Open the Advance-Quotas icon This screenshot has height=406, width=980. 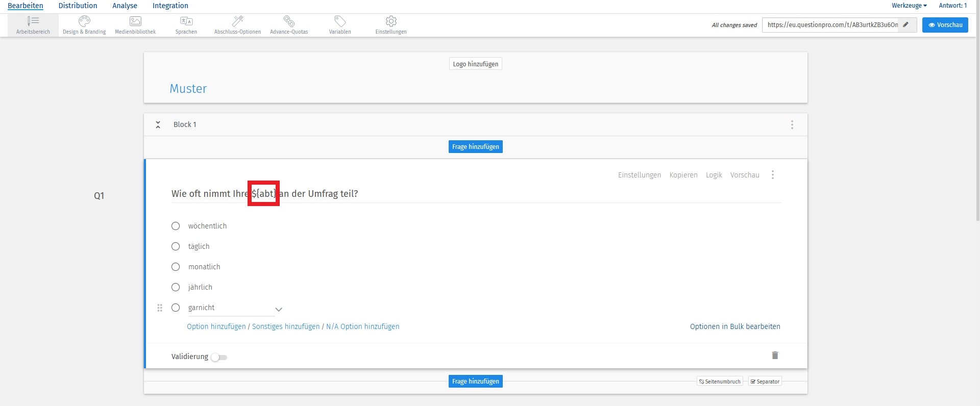point(289,21)
